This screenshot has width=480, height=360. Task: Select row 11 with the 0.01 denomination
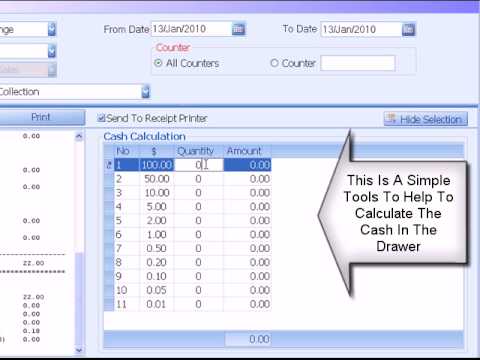click(188, 304)
